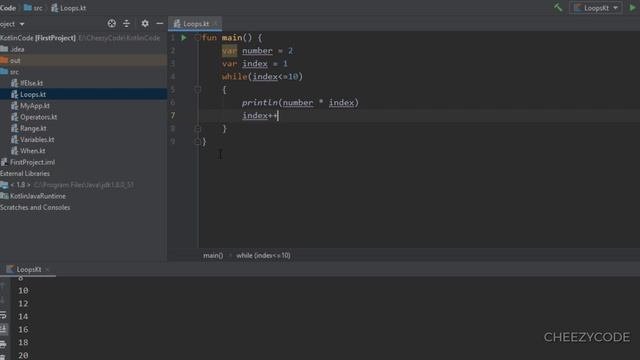Expand External Libraries node

25,173
